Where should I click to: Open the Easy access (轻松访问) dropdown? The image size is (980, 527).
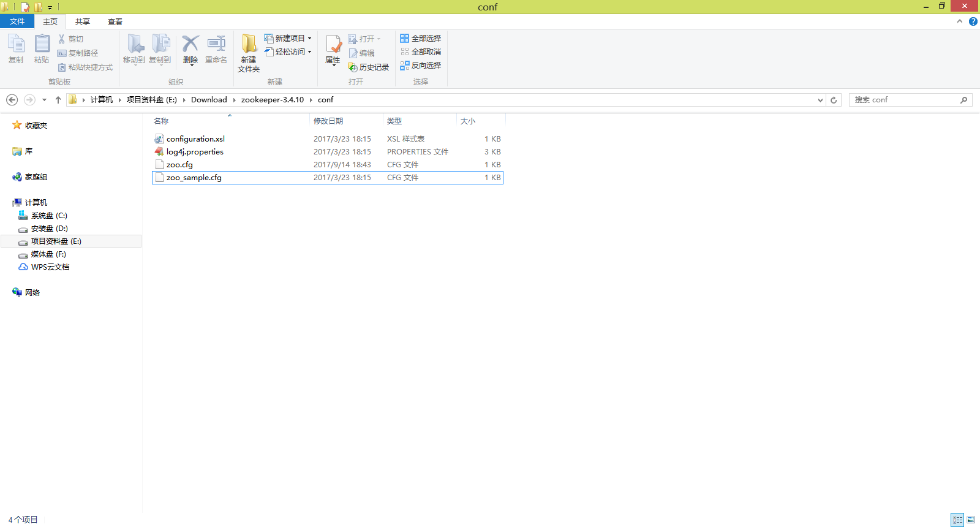(x=288, y=51)
